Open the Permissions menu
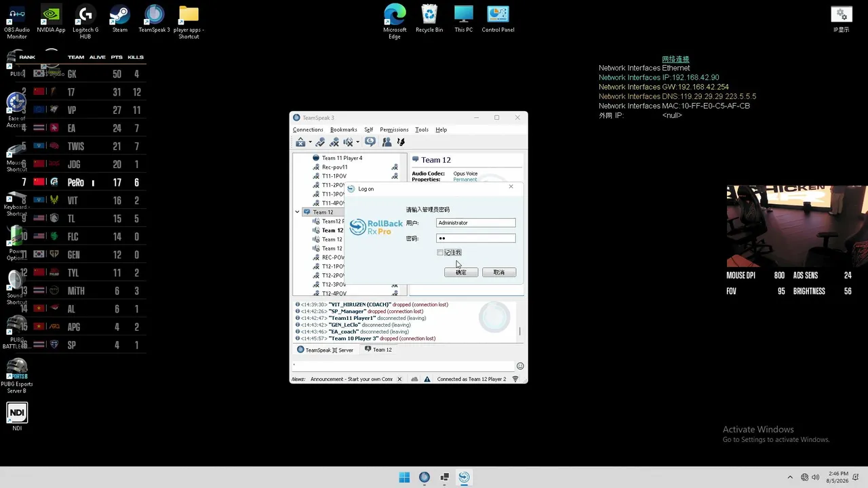Image resolution: width=868 pixels, height=488 pixels. coord(394,129)
